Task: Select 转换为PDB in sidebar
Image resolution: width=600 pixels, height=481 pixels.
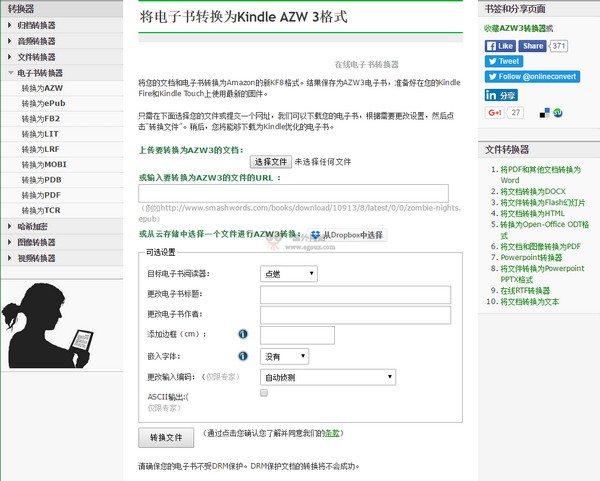Action: pyautogui.click(x=41, y=180)
